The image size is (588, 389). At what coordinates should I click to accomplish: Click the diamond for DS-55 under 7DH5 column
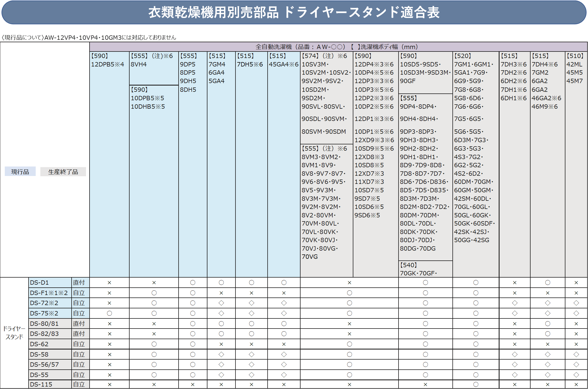pos(251,375)
